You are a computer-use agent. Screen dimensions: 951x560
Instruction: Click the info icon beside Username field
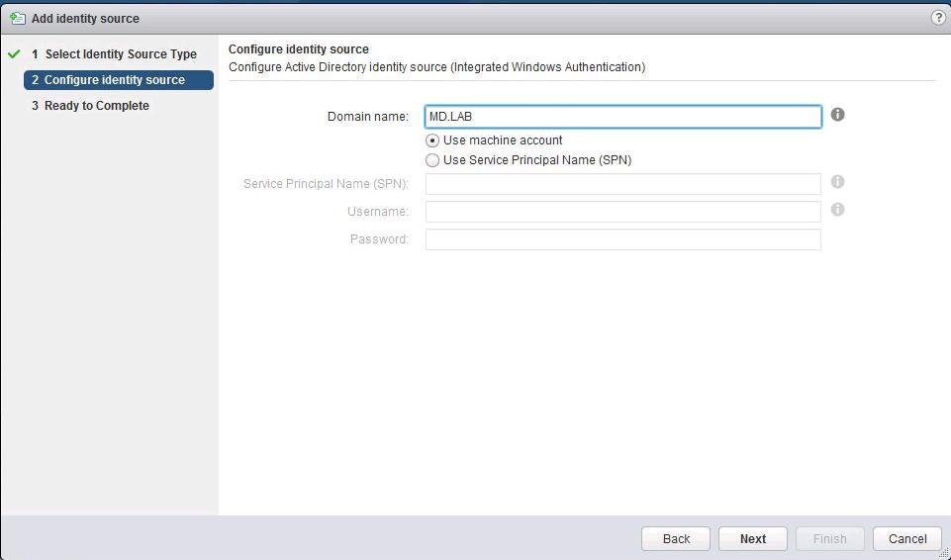coord(837,210)
